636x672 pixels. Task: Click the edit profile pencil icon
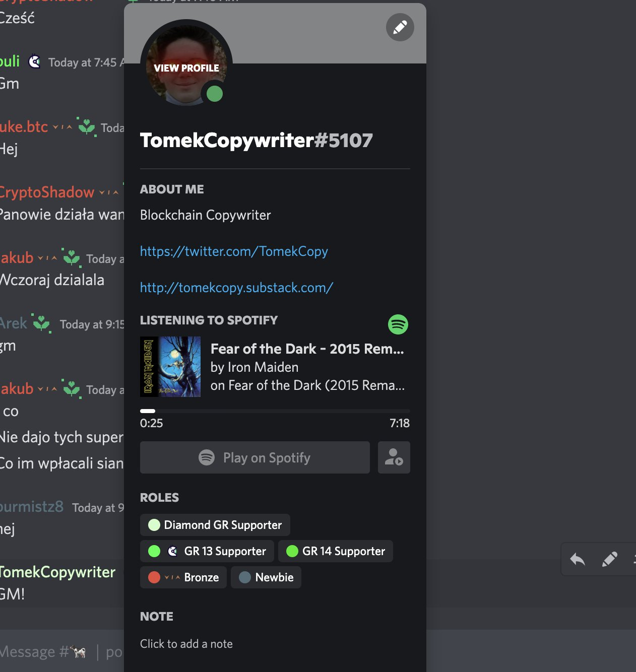coord(400,27)
